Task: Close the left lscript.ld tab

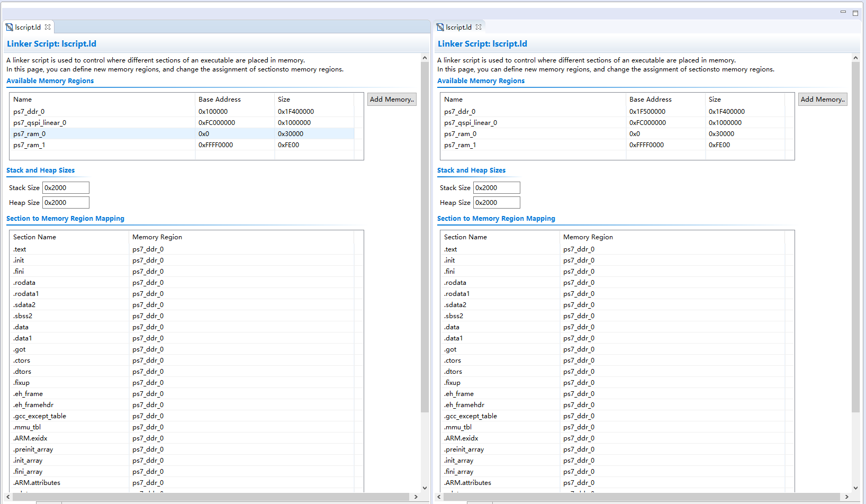Action: pyautogui.click(x=48, y=27)
